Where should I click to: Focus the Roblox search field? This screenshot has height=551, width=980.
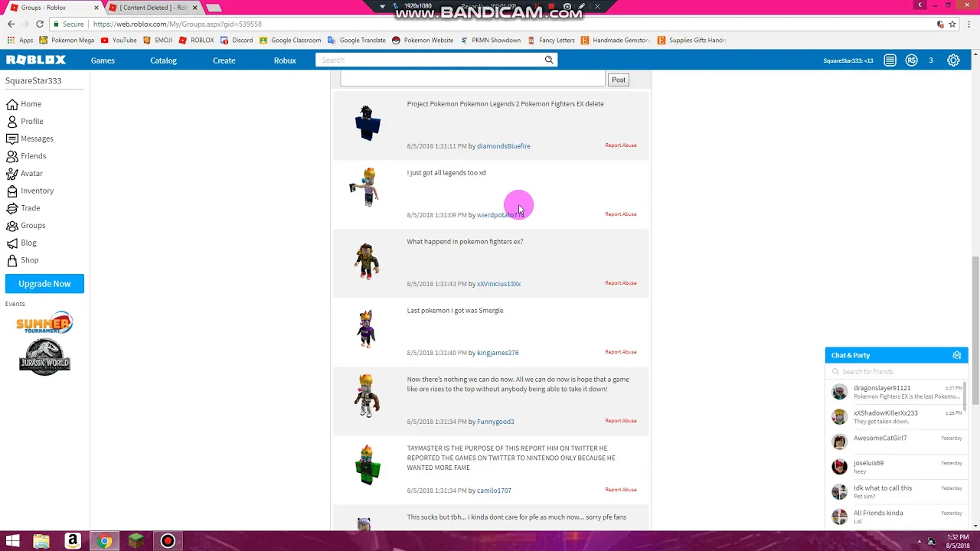click(430, 60)
